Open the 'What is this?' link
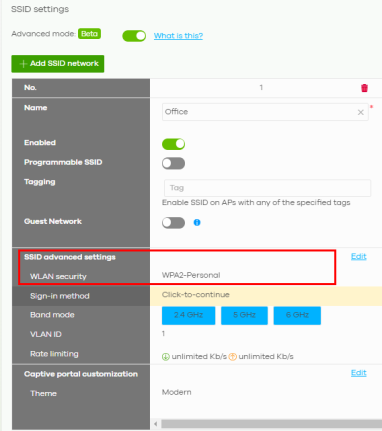Viewport: 382px width, 431px height. (178, 36)
